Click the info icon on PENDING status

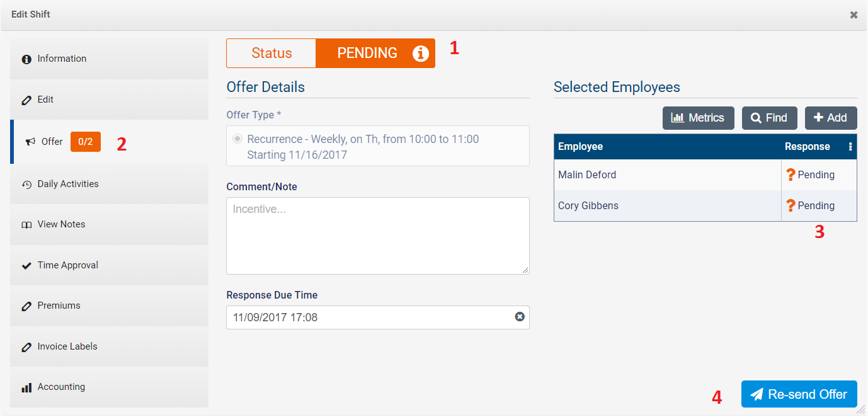click(420, 54)
